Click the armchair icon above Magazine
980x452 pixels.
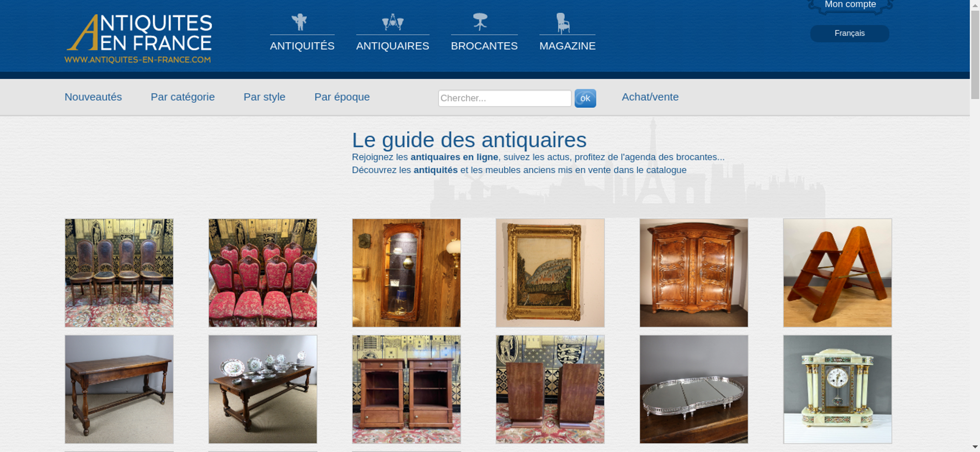coord(563,23)
